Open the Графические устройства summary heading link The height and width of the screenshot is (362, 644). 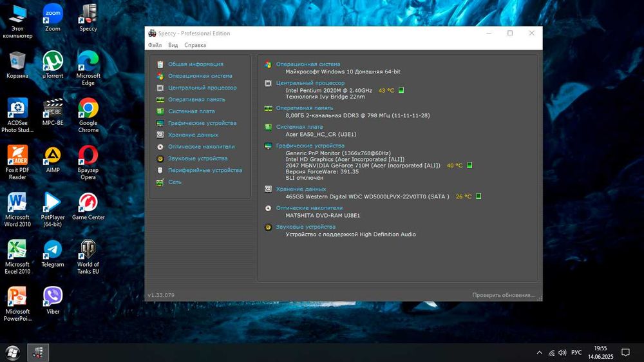[x=310, y=146]
